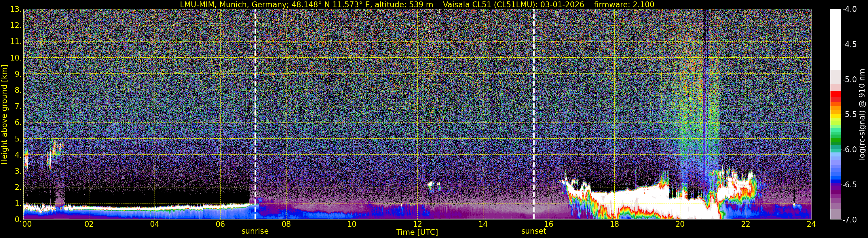
Task: Click the 'log(rc-signal) @ 910 nm' colorbar label
Action: [x=862, y=114]
